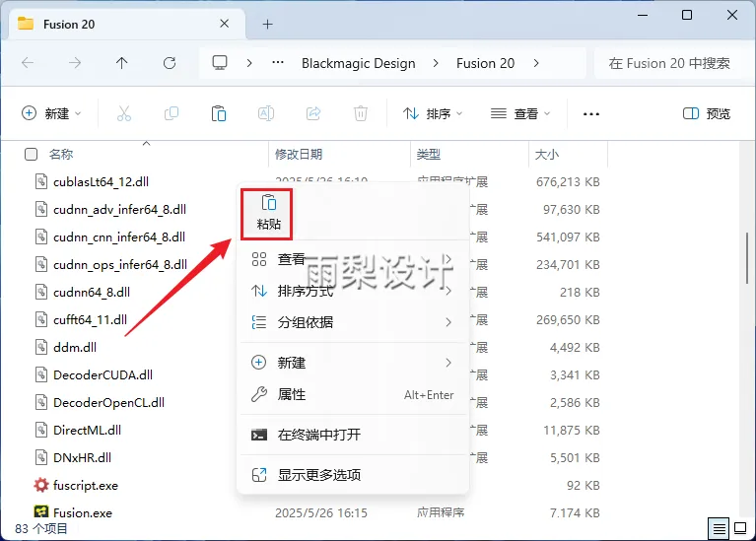Open a new tab with the plus button
The height and width of the screenshot is (541, 756).
tap(267, 24)
